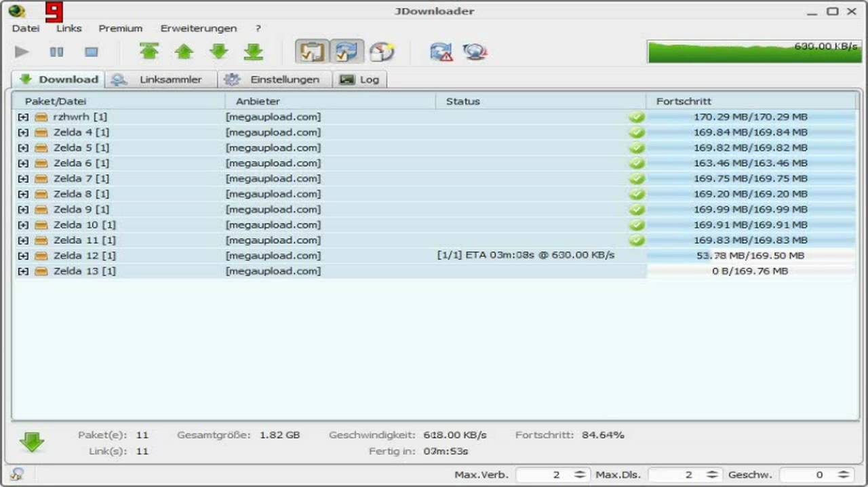Open the Datei menu
The image size is (868, 487).
tap(26, 28)
